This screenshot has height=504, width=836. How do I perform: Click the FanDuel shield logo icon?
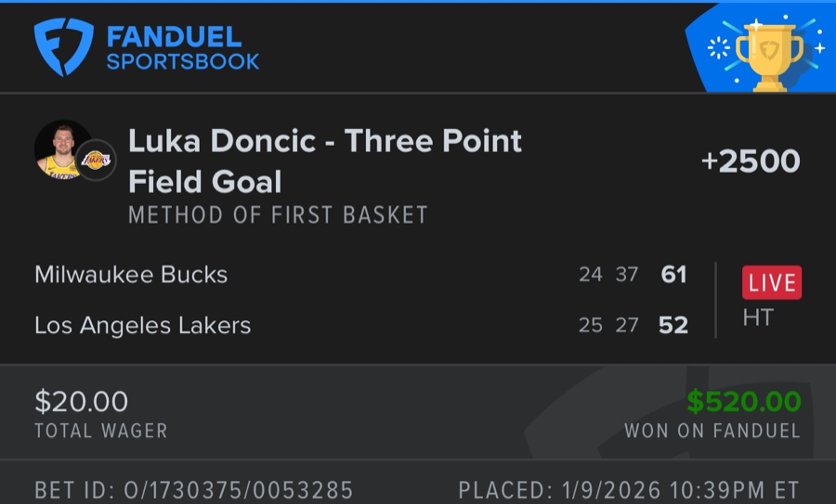(x=64, y=47)
